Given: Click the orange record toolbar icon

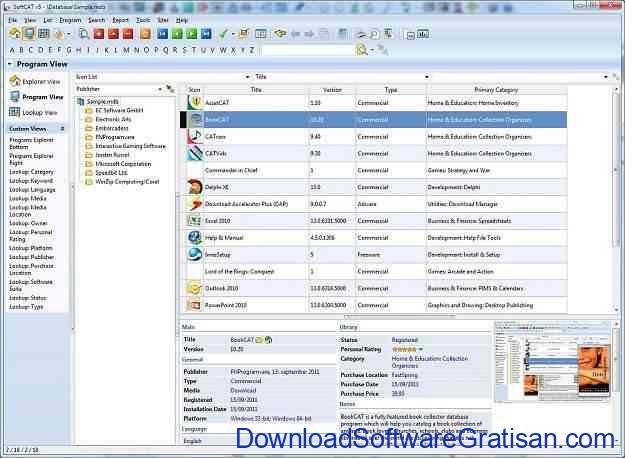Looking at the screenshot, I should tap(145, 34).
